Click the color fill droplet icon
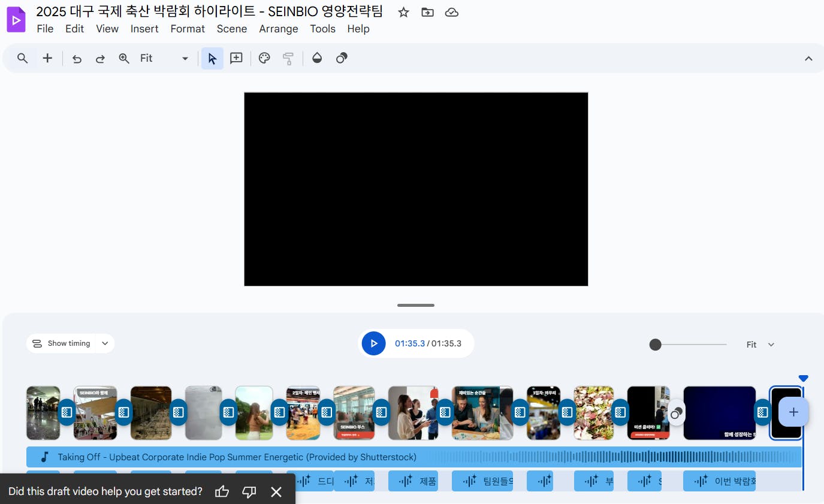Screen dimensions: 824x504 pyautogui.click(x=317, y=58)
